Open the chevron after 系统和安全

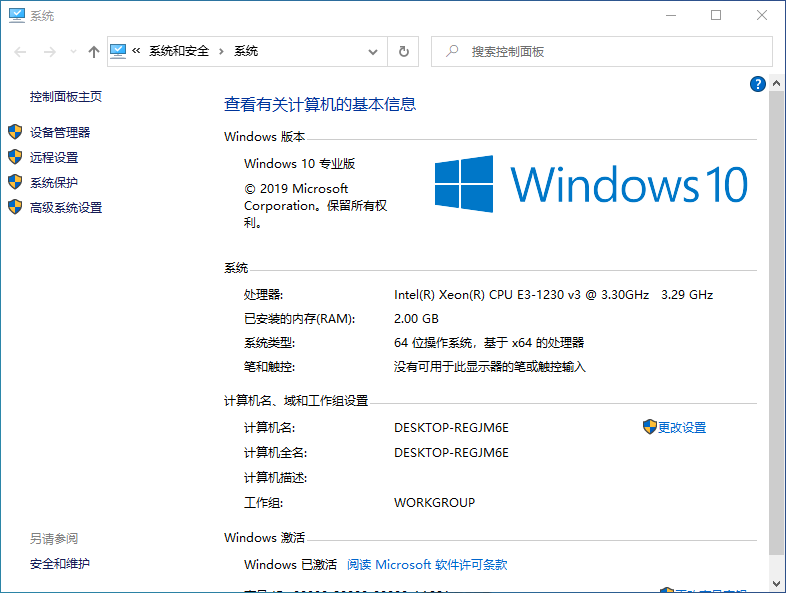pos(221,51)
